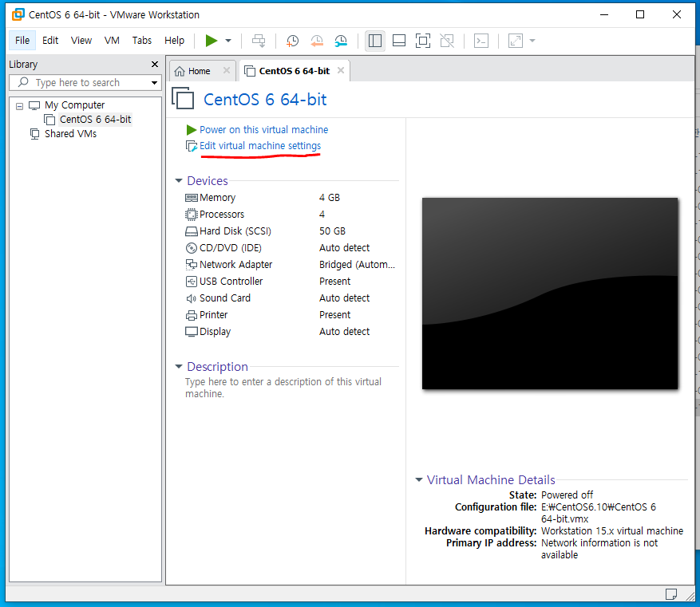The image size is (700, 607).
Task: Click the Processors device icon
Action: coord(191,215)
